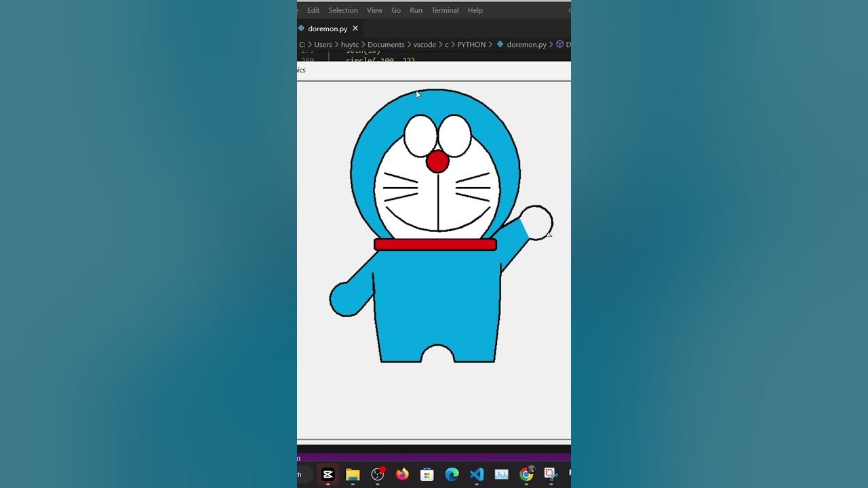Open OBS Studio from the taskbar

(378, 474)
